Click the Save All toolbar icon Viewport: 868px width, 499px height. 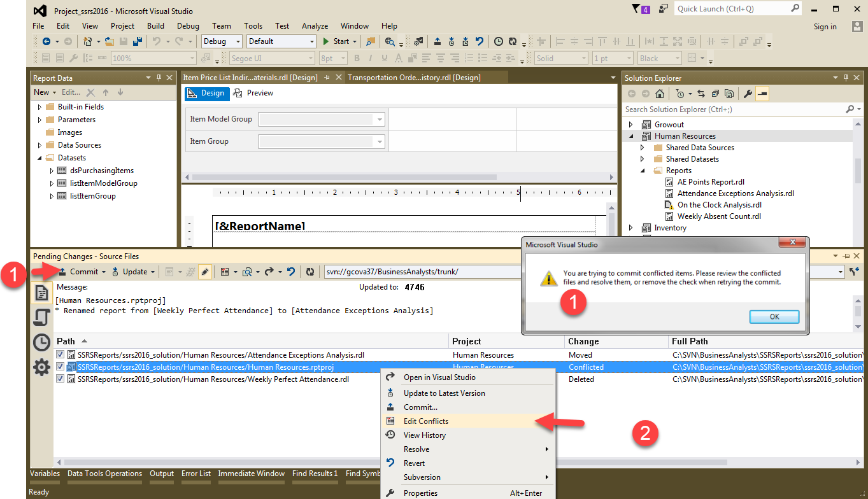(137, 41)
